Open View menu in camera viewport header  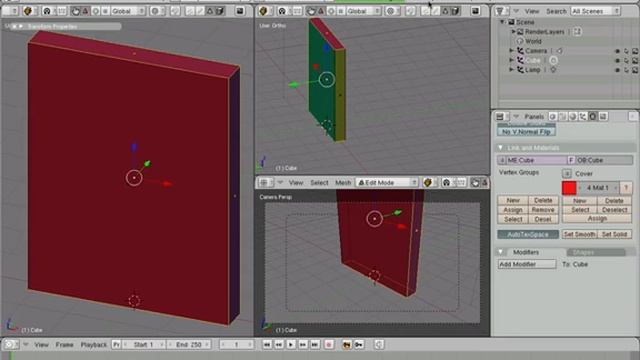coord(296,182)
